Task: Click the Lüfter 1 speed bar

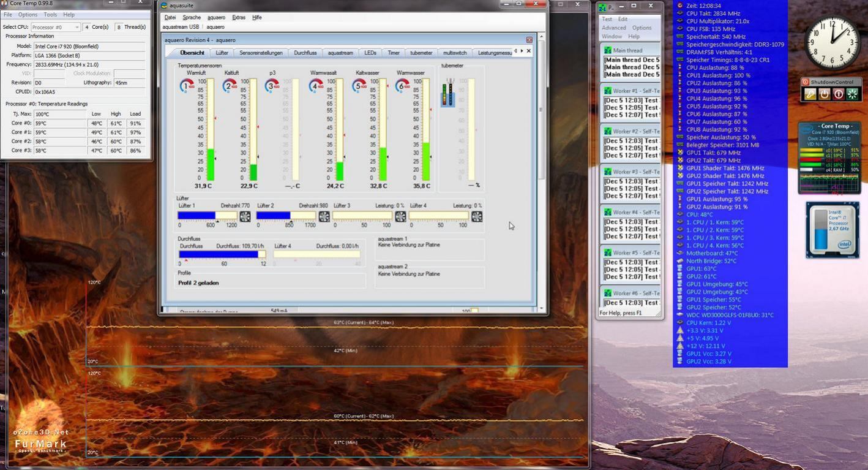Action: [x=208, y=216]
